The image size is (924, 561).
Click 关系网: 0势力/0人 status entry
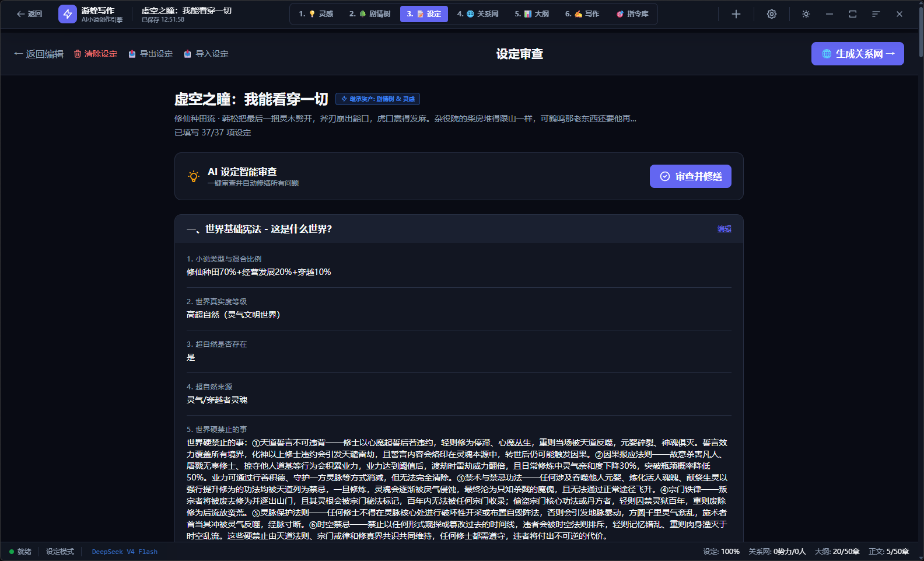tap(777, 552)
